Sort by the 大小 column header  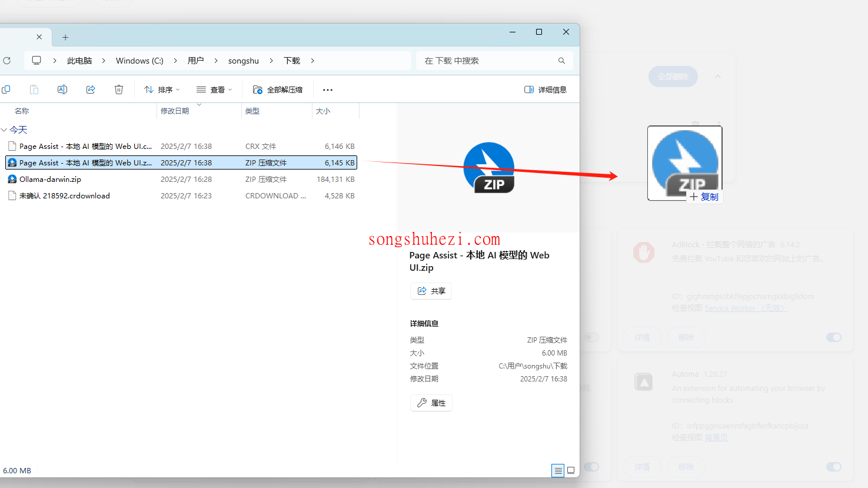tap(323, 111)
